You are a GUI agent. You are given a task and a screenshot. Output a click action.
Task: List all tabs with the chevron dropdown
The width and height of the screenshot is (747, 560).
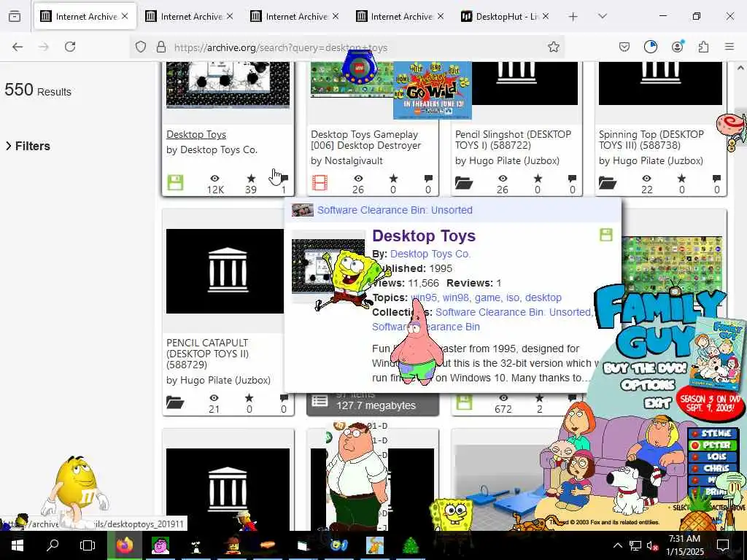(x=602, y=17)
